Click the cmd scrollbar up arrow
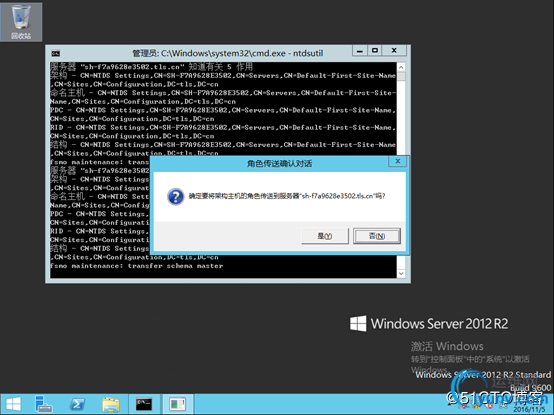554x415 pixels. [x=401, y=67]
